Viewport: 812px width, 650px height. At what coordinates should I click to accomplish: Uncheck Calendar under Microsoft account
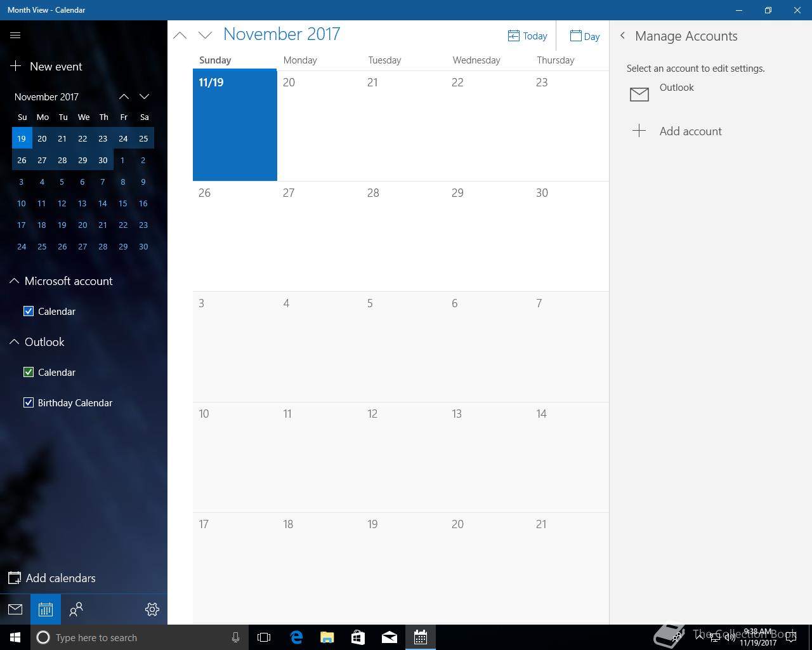(x=29, y=311)
